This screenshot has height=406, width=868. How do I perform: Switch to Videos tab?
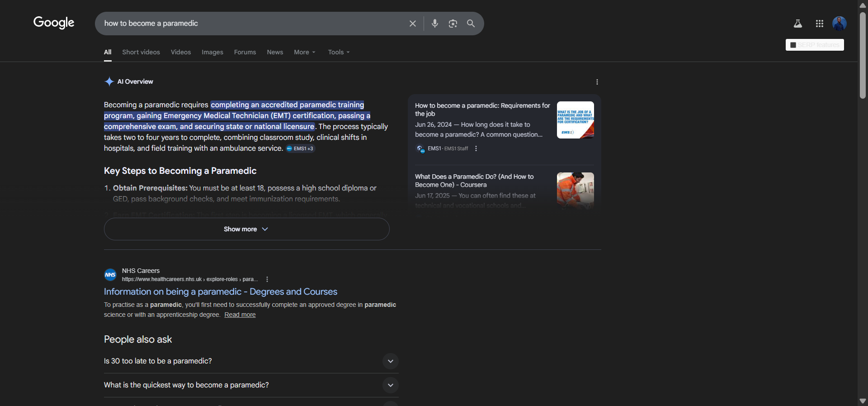click(x=181, y=52)
